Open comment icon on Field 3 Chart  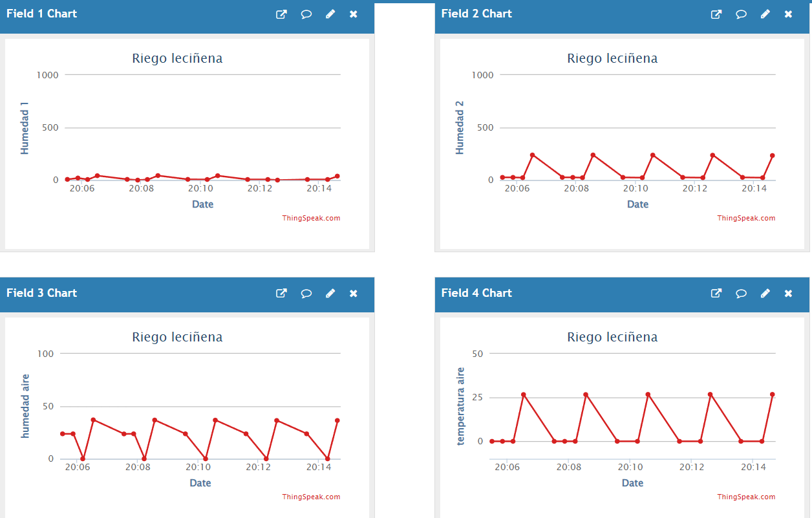(x=306, y=294)
